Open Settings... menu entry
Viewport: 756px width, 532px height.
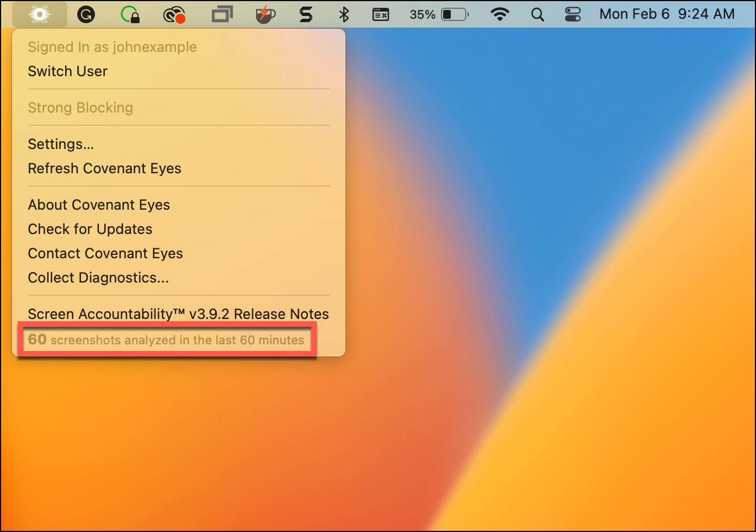(61, 144)
